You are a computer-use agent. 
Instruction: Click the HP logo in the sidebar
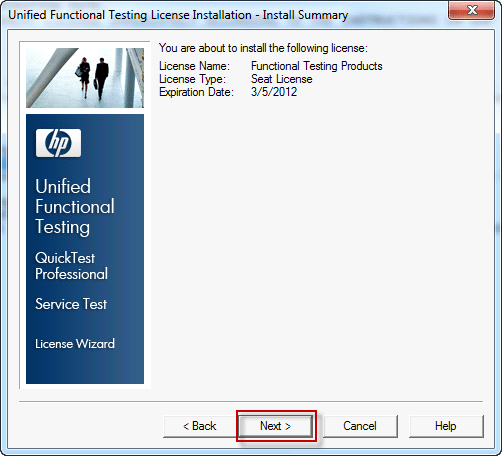58,143
